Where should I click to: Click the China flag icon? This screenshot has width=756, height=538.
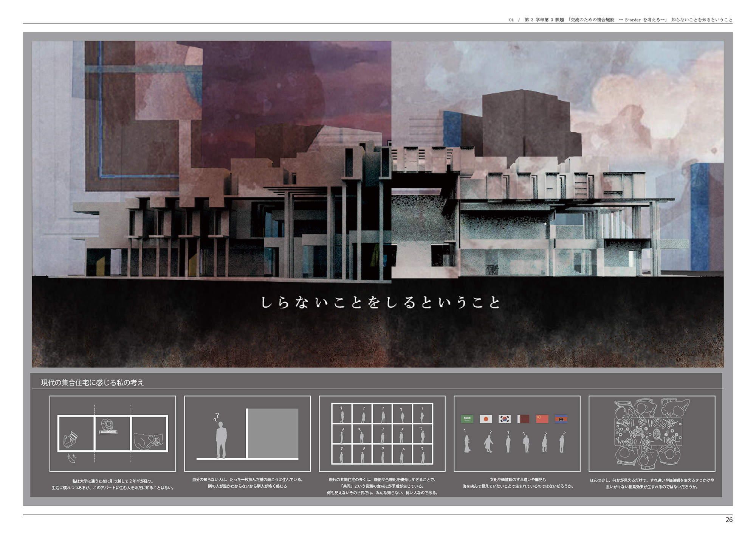542,419
